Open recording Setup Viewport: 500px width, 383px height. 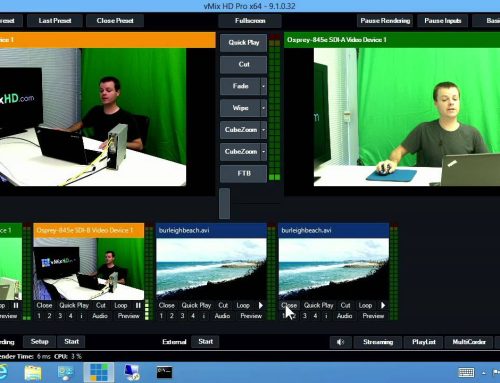click(x=39, y=342)
